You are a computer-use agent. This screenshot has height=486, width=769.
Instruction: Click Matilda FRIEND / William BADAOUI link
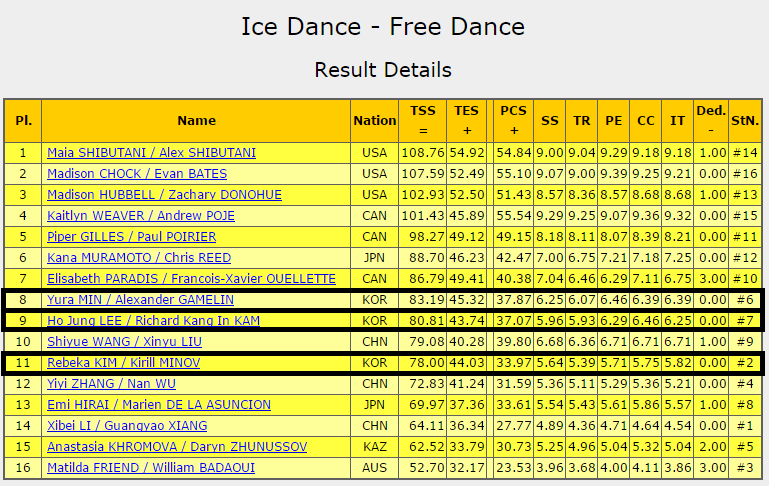point(151,468)
